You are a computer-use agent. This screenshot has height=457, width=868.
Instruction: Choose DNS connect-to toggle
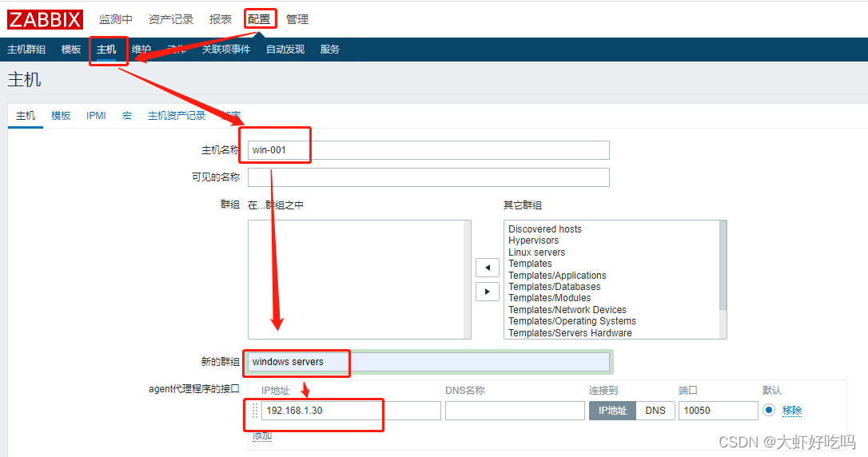click(655, 411)
